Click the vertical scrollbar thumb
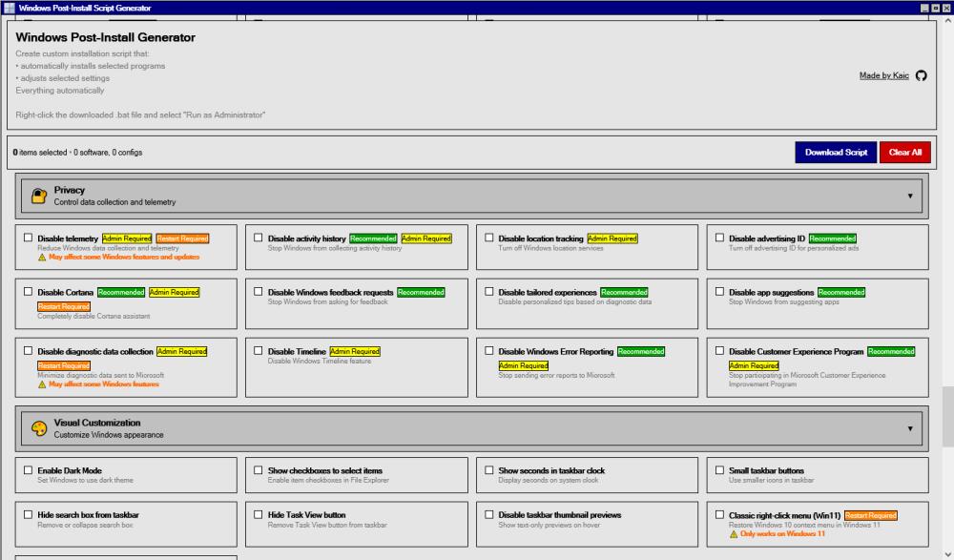The height and width of the screenshot is (560, 954). [x=948, y=416]
